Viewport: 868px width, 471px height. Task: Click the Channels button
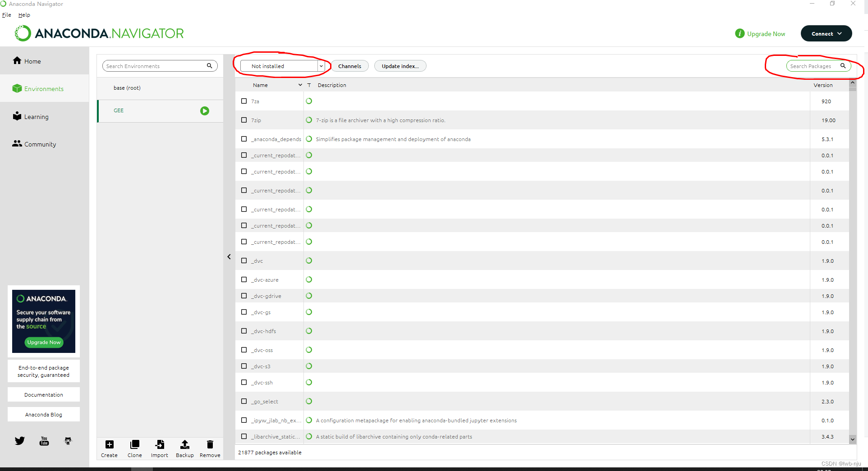pyautogui.click(x=350, y=66)
